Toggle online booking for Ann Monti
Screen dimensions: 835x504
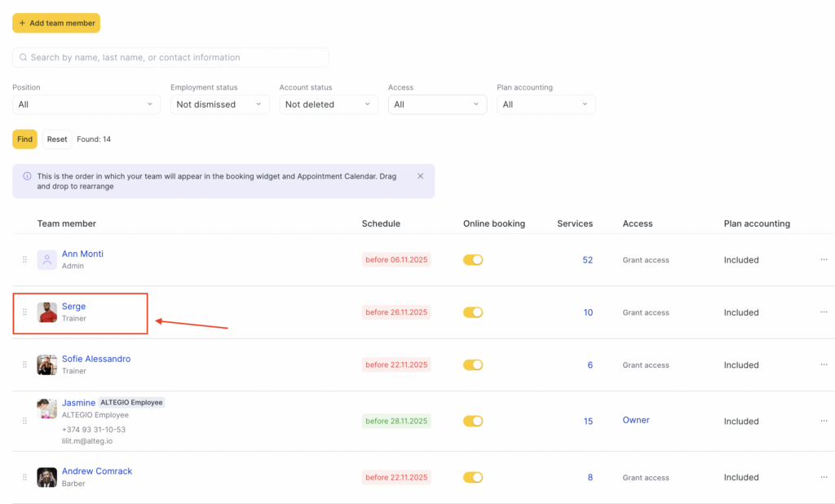coord(473,260)
